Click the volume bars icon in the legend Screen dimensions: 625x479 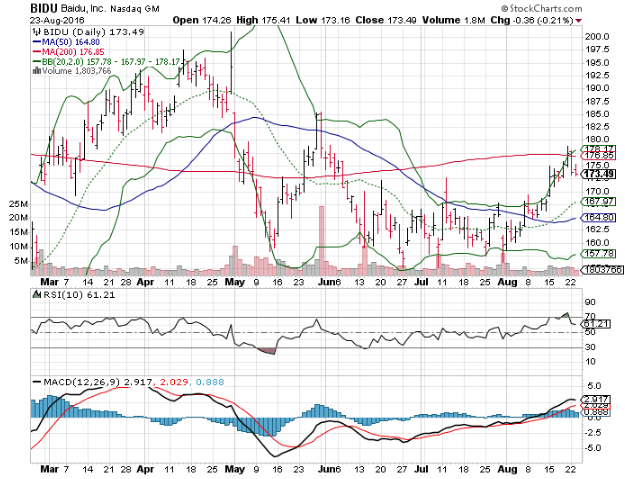coord(37,71)
